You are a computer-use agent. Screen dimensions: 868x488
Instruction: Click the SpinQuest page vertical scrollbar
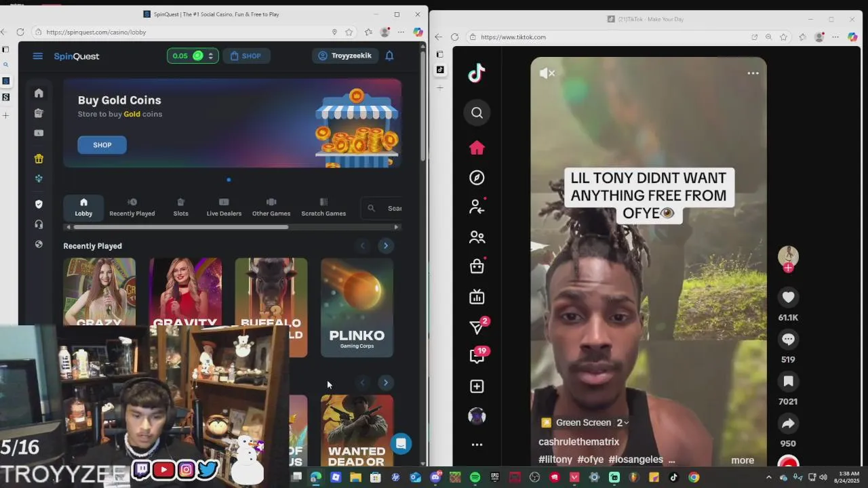point(423,105)
